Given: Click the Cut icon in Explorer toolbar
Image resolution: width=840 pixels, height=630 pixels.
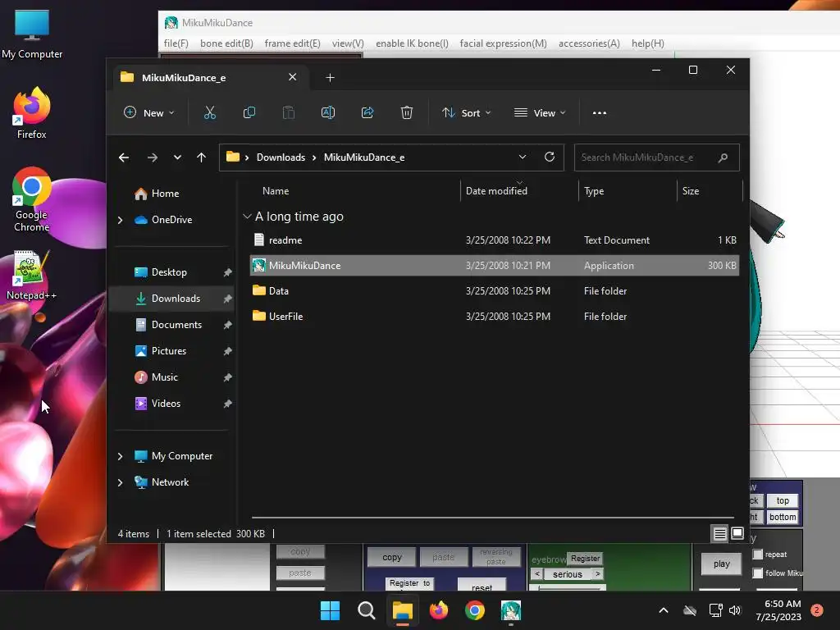Looking at the screenshot, I should point(209,112).
